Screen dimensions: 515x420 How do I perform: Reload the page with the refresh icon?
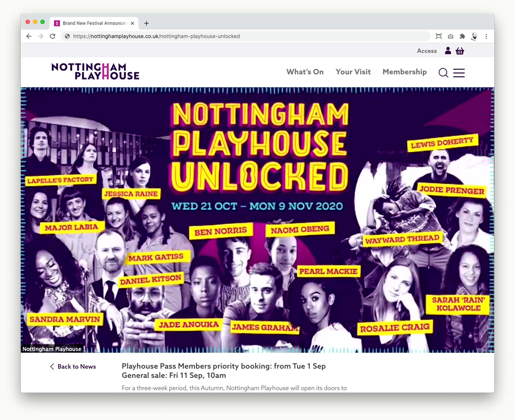(53, 36)
